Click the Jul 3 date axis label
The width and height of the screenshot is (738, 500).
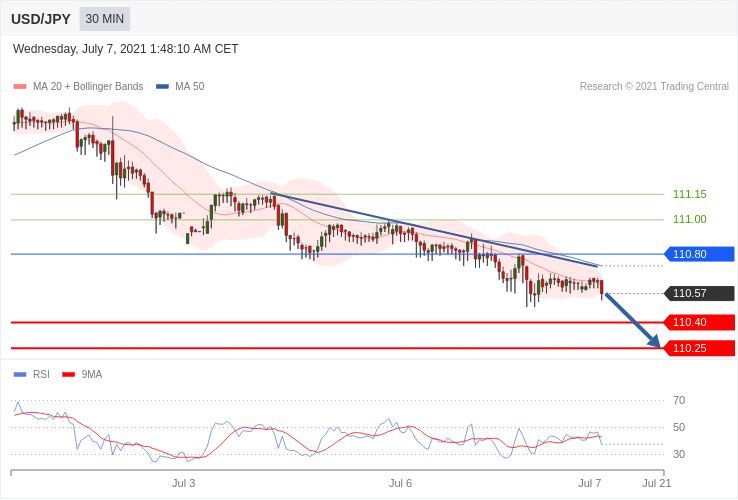tap(184, 483)
